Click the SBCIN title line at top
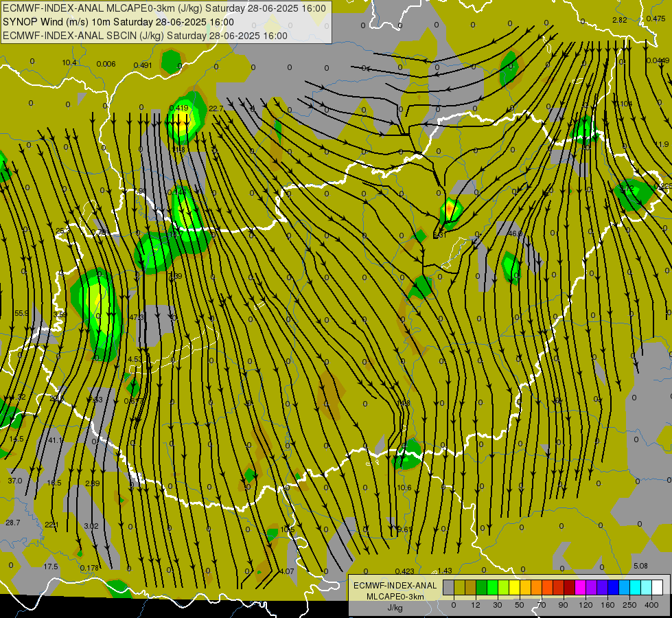 [145, 36]
